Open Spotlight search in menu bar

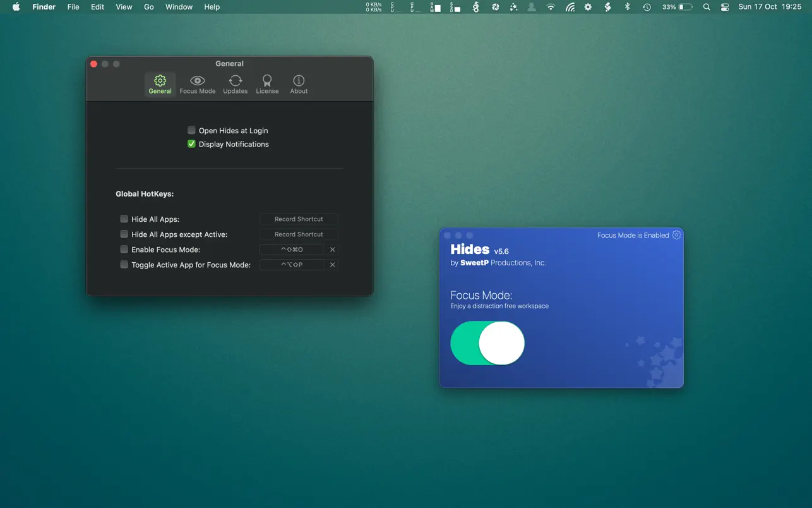coord(707,7)
